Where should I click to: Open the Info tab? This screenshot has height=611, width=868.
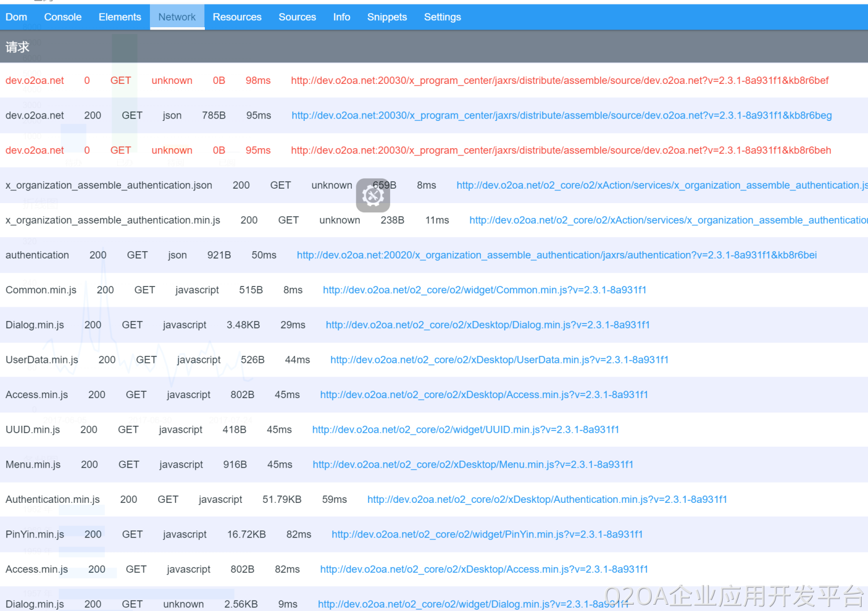pos(341,17)
